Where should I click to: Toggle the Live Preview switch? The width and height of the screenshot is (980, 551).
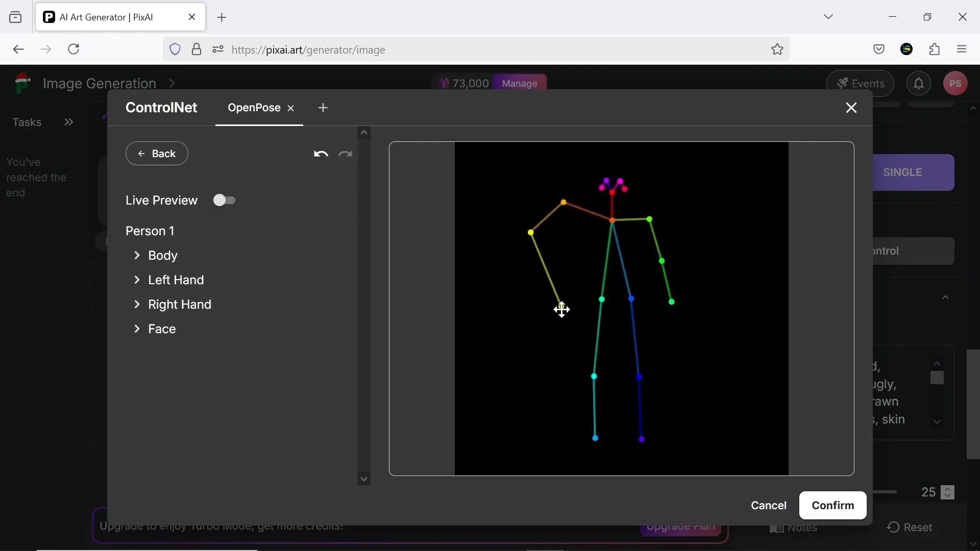pos(224,201)
